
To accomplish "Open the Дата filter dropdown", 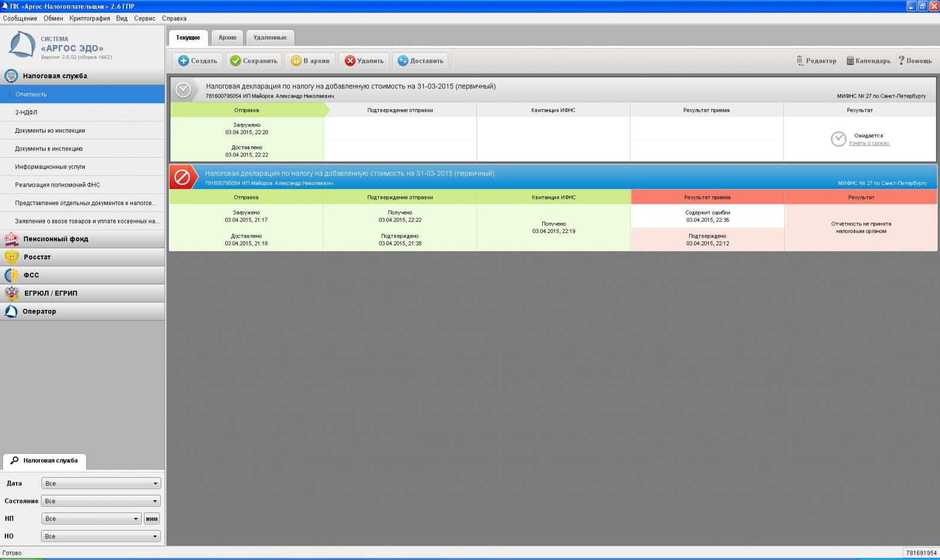I will pos(101,484).
